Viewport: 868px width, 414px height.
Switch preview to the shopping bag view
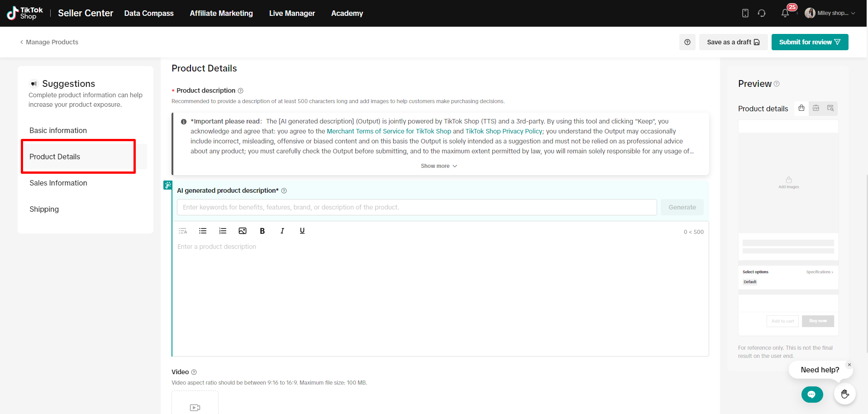(x=801, y=108)
